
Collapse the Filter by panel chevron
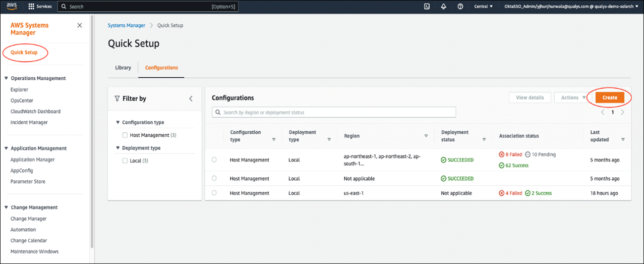click(x=191, y=99)
